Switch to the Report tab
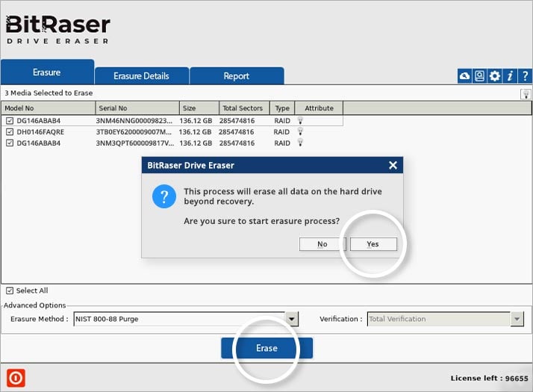 [x=237, y=76]
